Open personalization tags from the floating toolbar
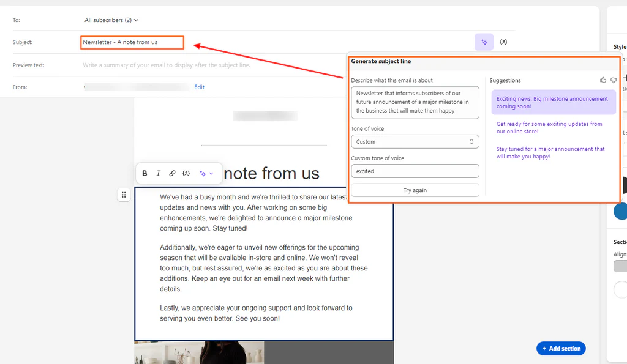 (x=187, y=173)
